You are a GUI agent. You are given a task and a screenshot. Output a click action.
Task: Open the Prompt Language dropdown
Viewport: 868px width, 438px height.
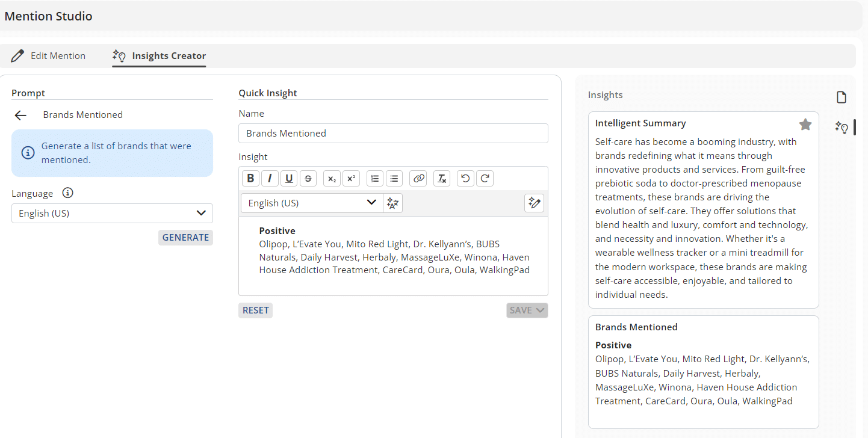[x=112, y=213]
